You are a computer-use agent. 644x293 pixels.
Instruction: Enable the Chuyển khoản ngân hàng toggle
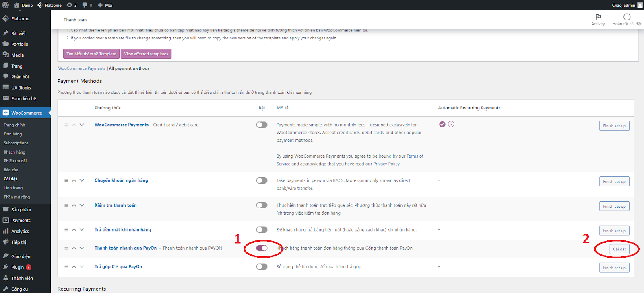(262, 180)
